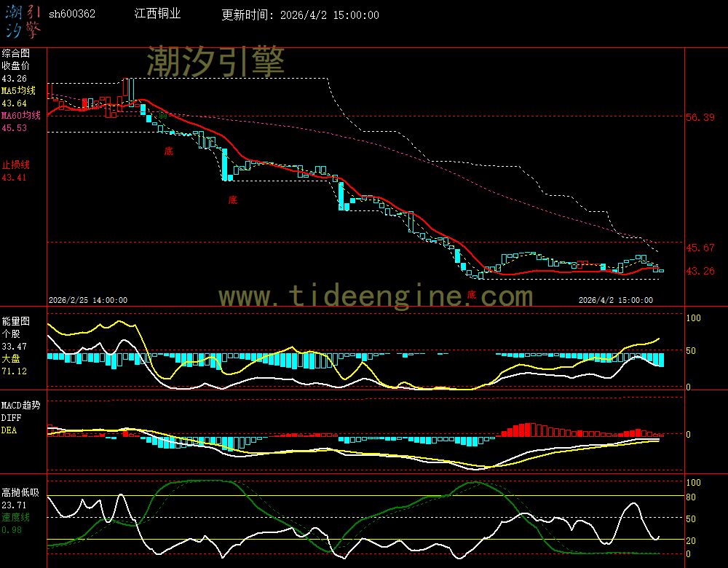Click the start date label 2026/2/25 14:00:00
Image resolution: width=728 pixels, height=568 pixels.
(88, 300)
